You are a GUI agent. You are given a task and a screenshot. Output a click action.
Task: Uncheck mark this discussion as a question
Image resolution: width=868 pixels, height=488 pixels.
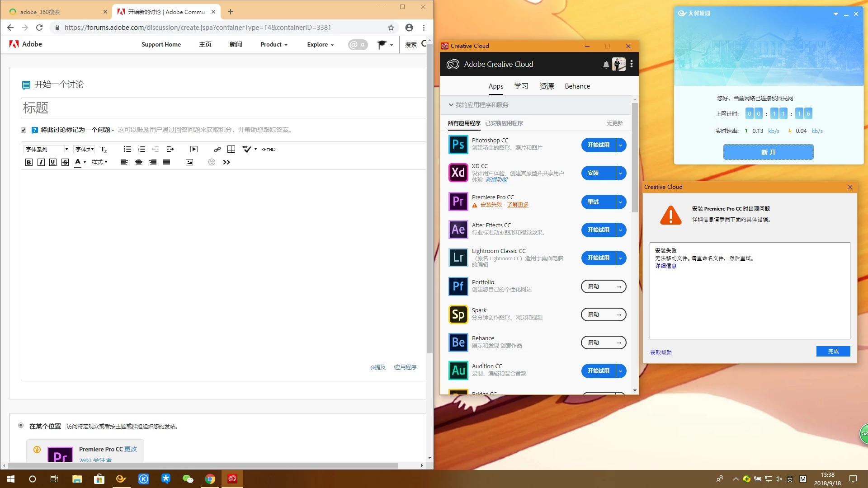coord(24,130)
